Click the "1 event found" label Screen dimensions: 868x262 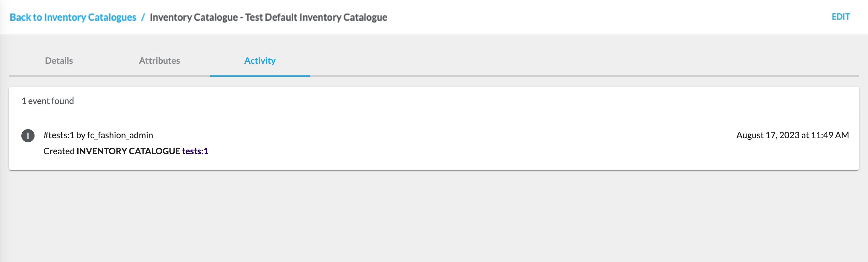[x=47, y=101]
